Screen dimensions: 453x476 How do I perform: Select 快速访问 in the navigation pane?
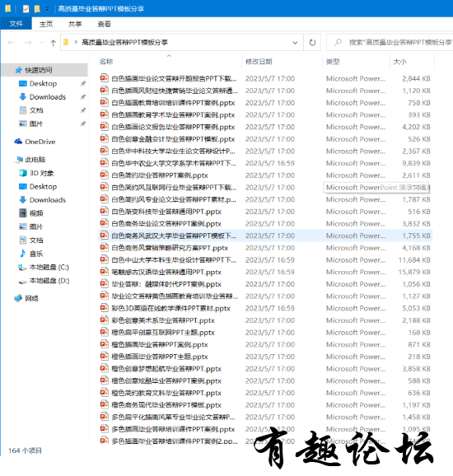click(x=44, y=70)
